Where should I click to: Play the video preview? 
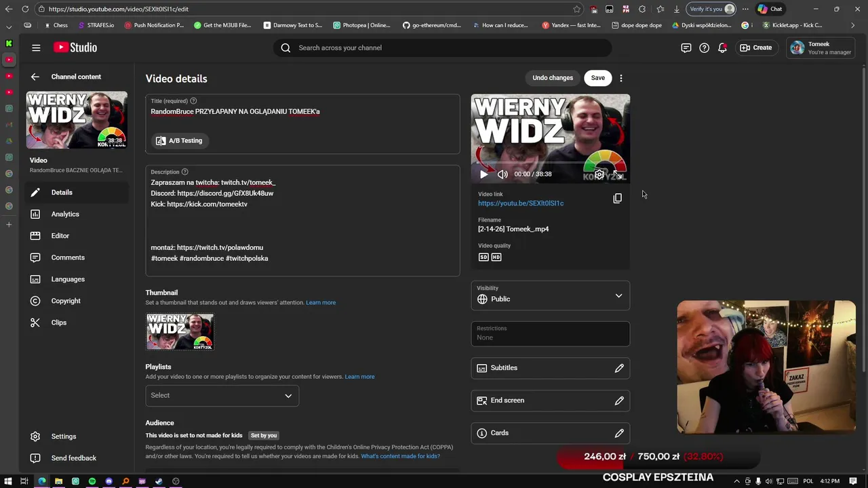click(484, 174)
